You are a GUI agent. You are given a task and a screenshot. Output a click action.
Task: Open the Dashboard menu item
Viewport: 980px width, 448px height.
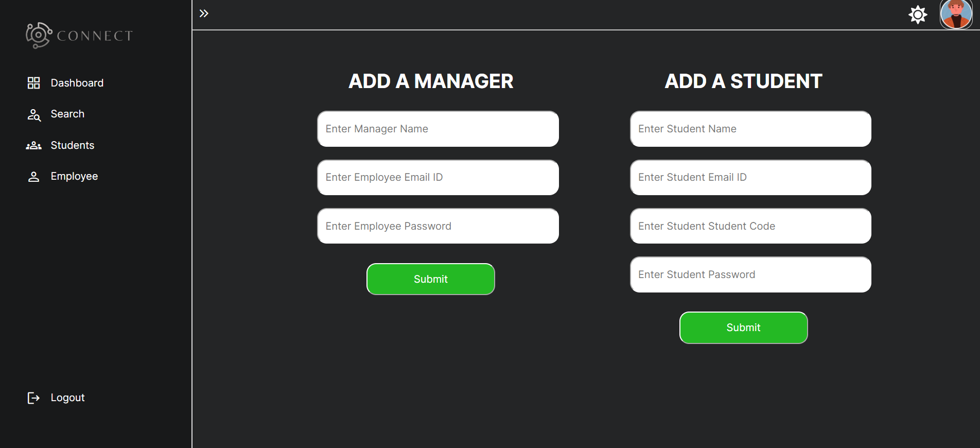point(77,83)
